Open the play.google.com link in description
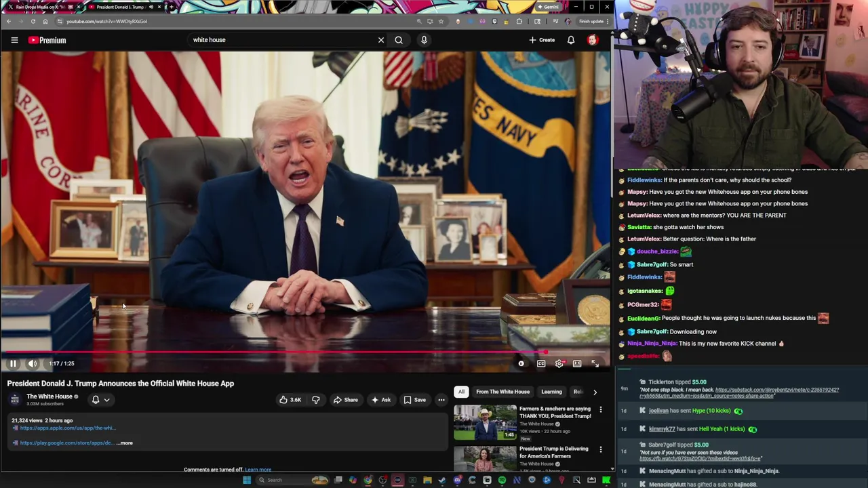This screenshot has height=488, width=868. click(66, 443)
